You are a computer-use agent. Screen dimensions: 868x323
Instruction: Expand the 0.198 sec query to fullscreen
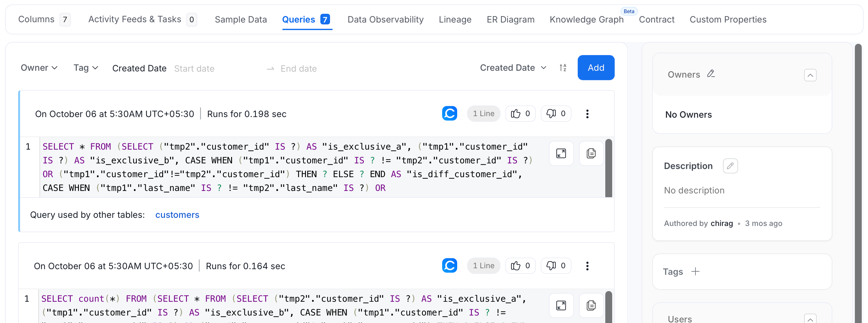tap(561, 154)
